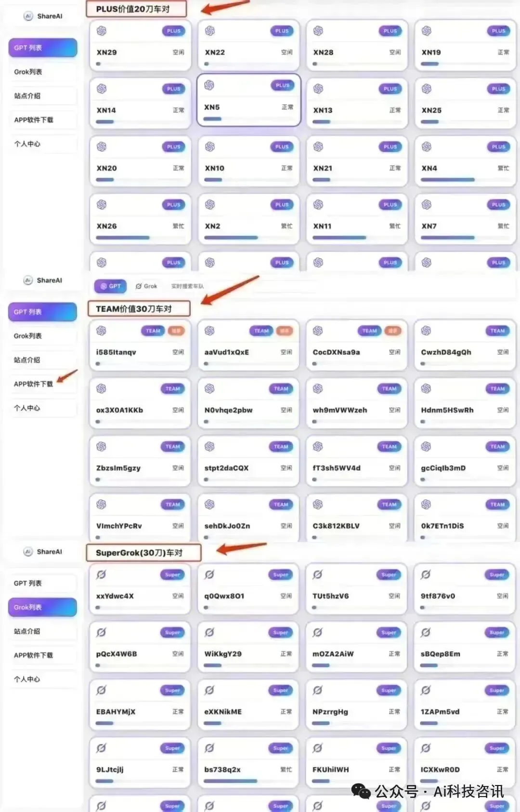
Task: Switch to the Grok tab beside GPT pill
Action: 146,286
